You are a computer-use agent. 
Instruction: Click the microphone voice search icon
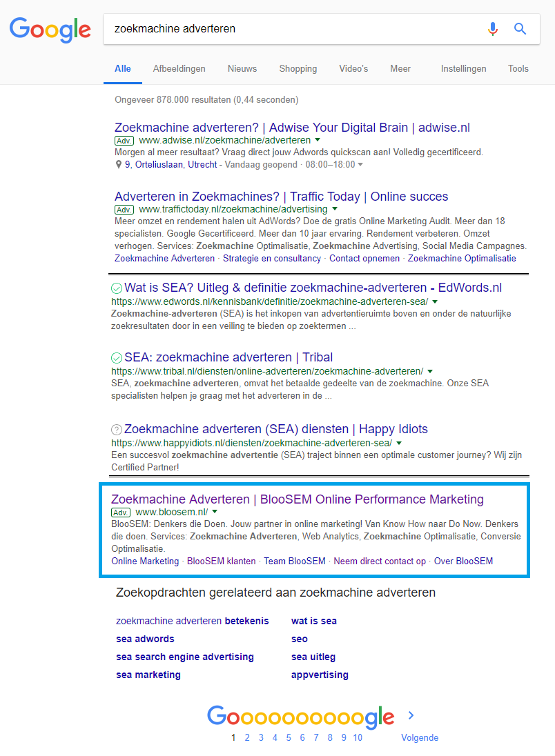[492, 29]
